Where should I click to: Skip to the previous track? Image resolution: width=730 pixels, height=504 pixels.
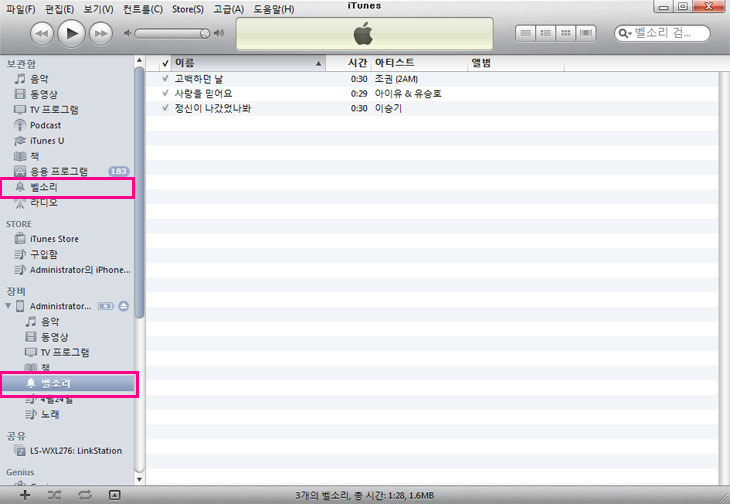click(42, 34)
